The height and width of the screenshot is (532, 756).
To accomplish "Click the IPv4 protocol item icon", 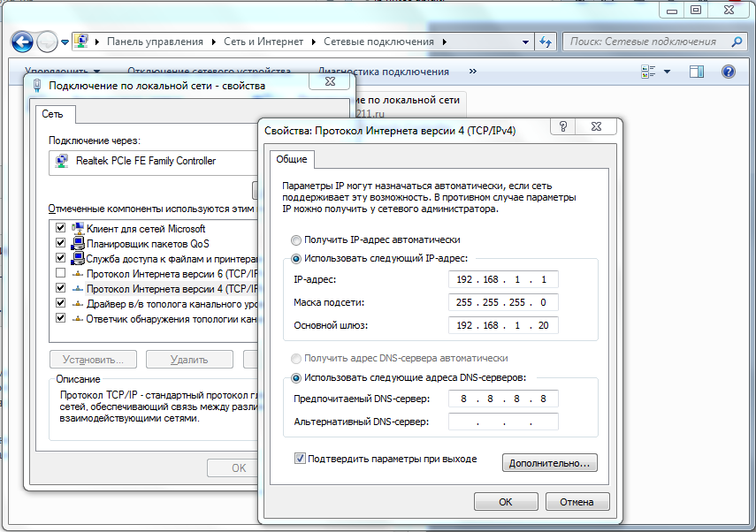I will coord(78,289).
